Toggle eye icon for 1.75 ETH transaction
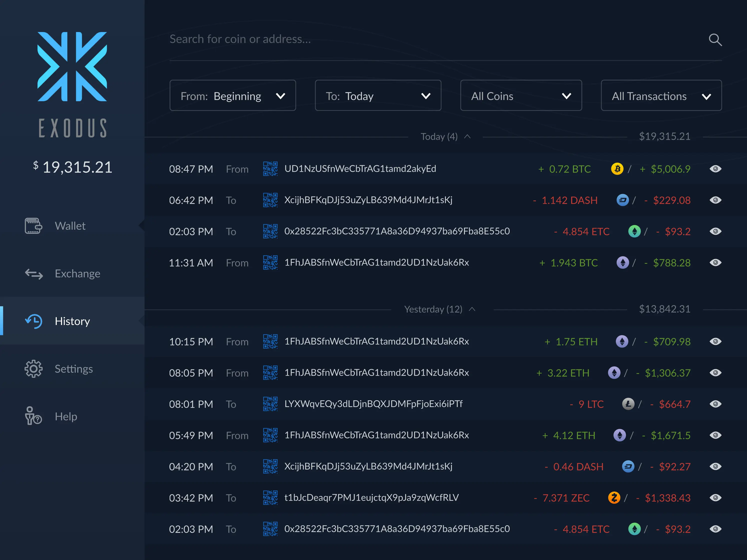747x560 pixels. tap(715, 341)
